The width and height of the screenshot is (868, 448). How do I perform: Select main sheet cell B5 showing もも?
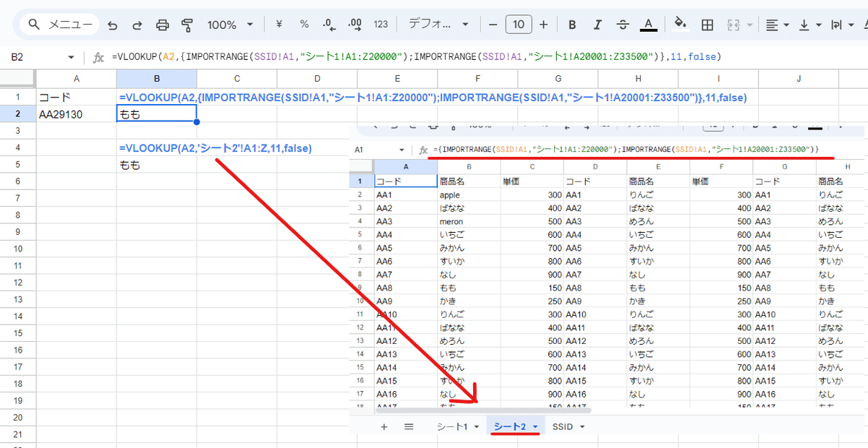(156, 165)
